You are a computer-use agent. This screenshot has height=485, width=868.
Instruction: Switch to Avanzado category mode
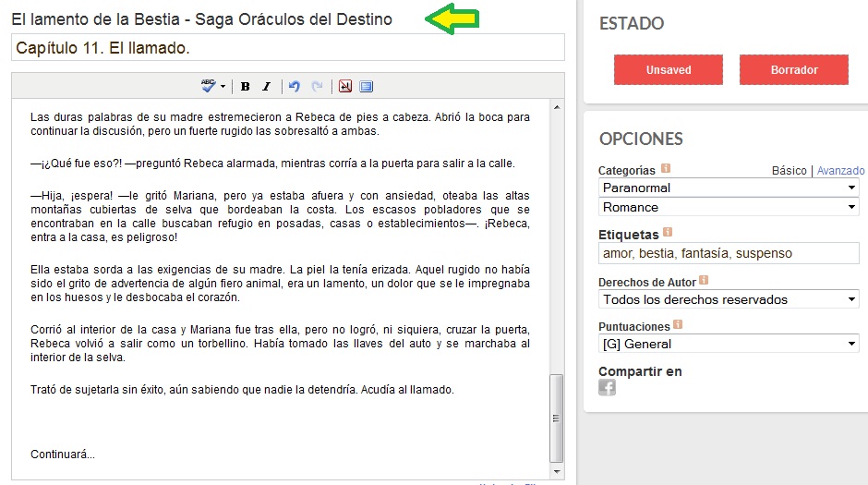pos(840,171)
